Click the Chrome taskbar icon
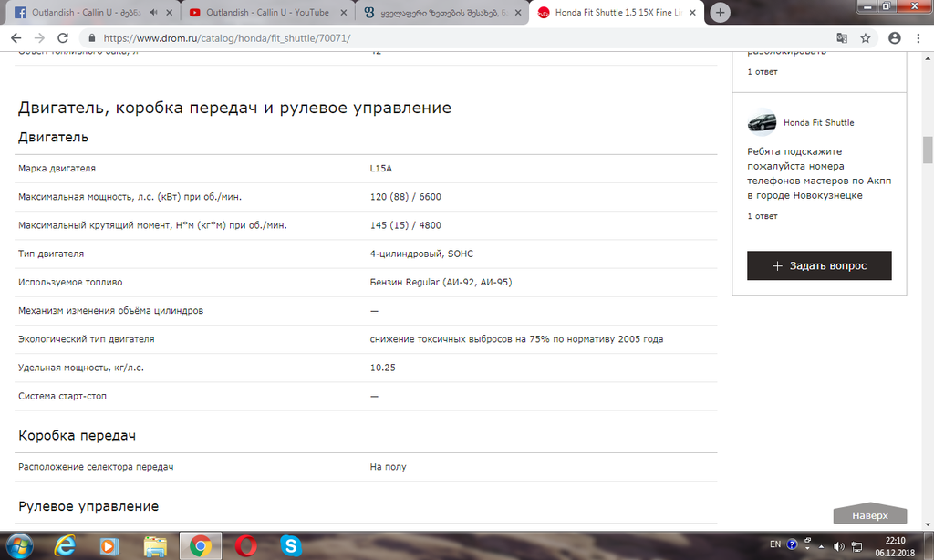Screen dimensions: 934x560 click(x=200, y=545)
